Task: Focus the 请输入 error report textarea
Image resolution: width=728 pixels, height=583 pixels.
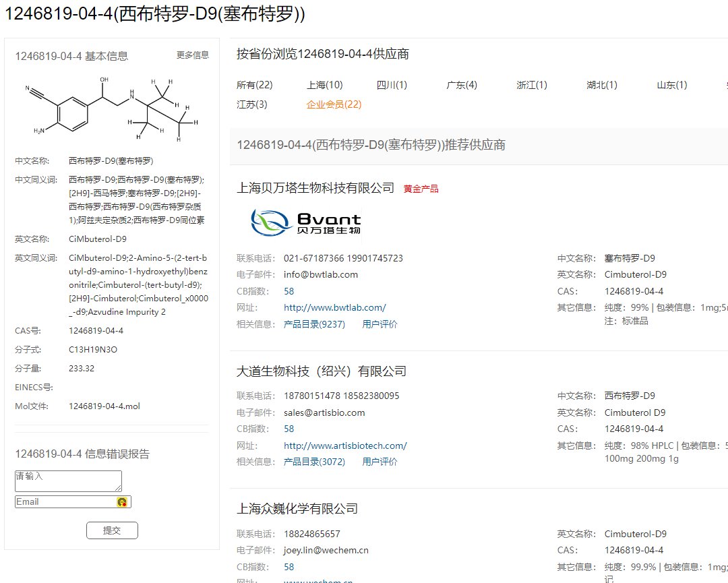Action: click(68, 481)
